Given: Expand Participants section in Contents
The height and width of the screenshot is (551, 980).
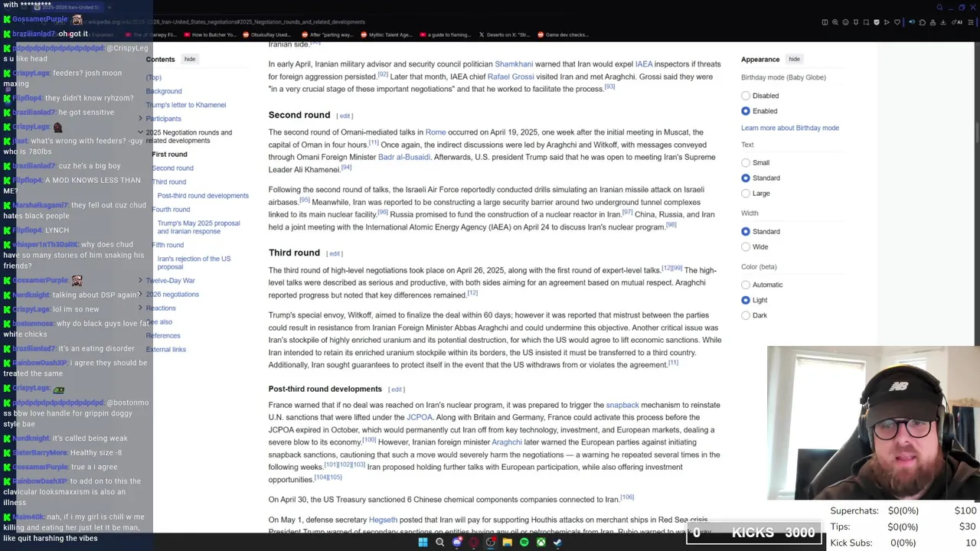Looking at the screenshot, I should (x=140, y=119).
